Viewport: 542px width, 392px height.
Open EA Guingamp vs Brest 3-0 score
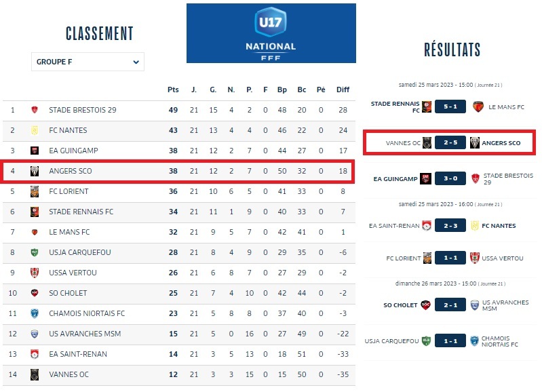point(450,179)
